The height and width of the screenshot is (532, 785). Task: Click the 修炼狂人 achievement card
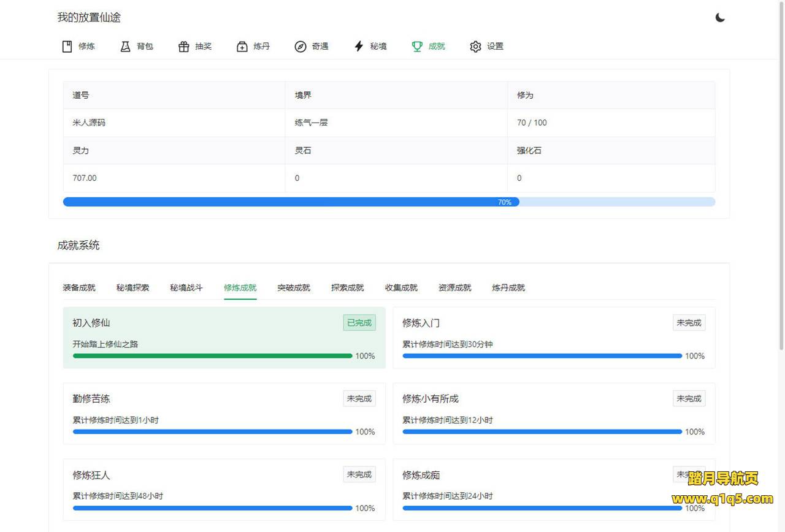point(224,489)
